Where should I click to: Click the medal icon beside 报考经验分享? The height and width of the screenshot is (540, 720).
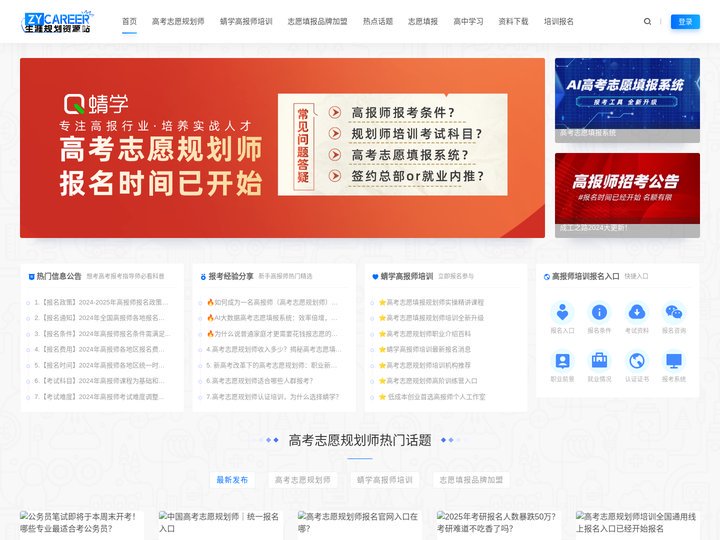coord(203,277)
